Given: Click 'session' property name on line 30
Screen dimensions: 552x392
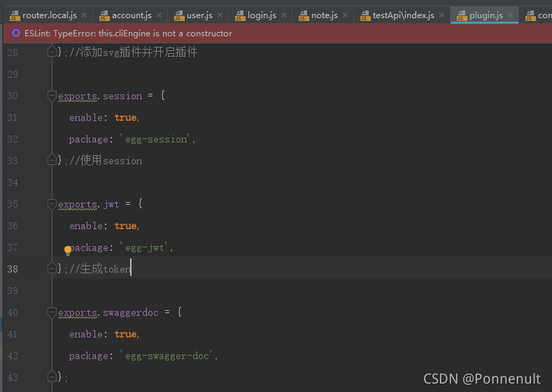Looking at the screenshot, I should point(122,96).
